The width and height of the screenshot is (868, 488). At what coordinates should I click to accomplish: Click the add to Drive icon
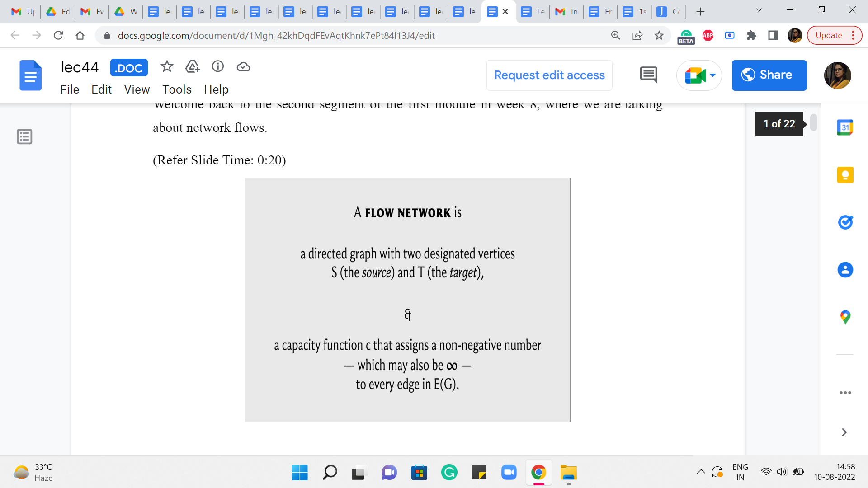click(193, 67)
